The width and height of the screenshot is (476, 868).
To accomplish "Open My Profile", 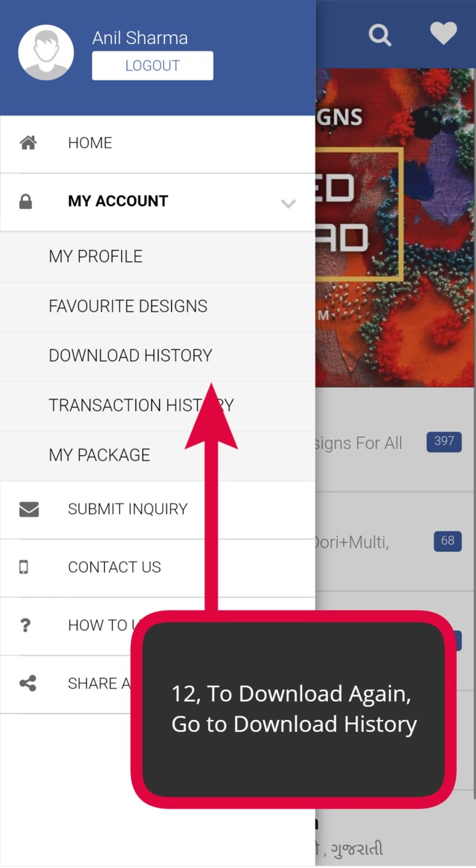I will tap(158, 257).
